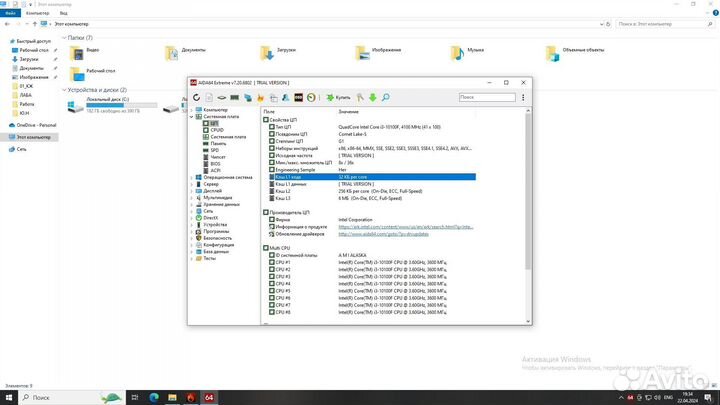Viewport: 720px width, 405px height.
Task: Select the Кэш L1 данных row
Action: [372, 184]
